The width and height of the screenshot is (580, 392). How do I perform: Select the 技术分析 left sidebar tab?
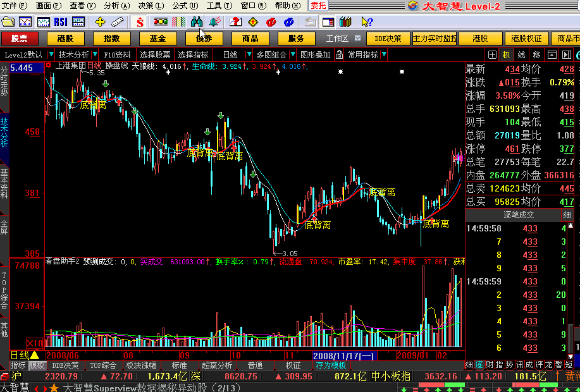[x=4, y=132]
